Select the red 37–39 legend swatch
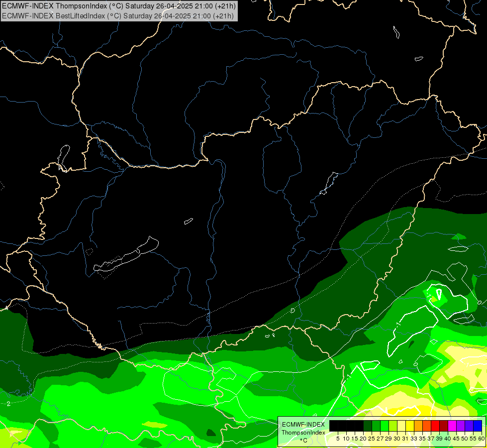 tap(435, 426)
